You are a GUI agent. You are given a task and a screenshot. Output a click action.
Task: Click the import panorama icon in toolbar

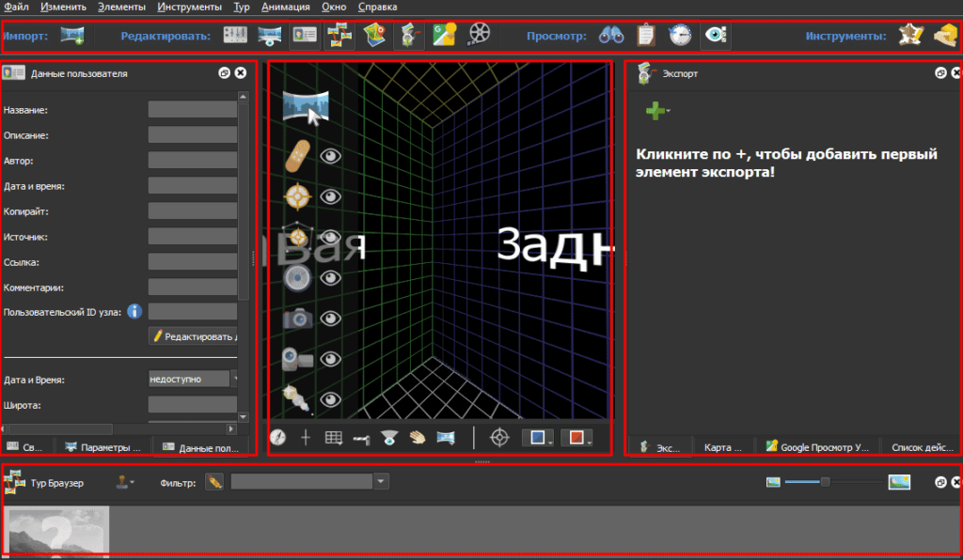pos(72,36)
